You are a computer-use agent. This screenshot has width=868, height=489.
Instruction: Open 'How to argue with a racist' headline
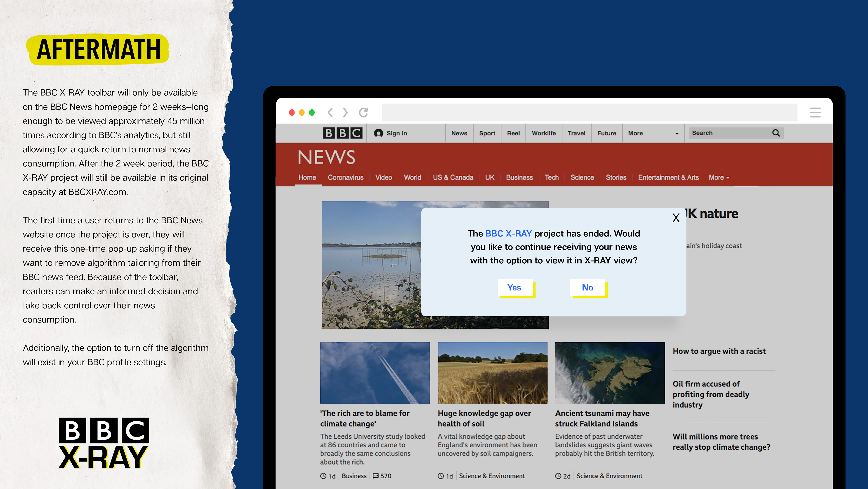tap(719, 351)
